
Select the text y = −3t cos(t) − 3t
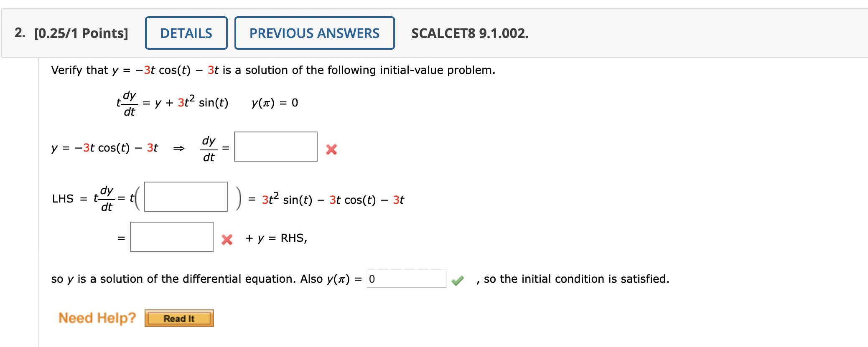104,147
